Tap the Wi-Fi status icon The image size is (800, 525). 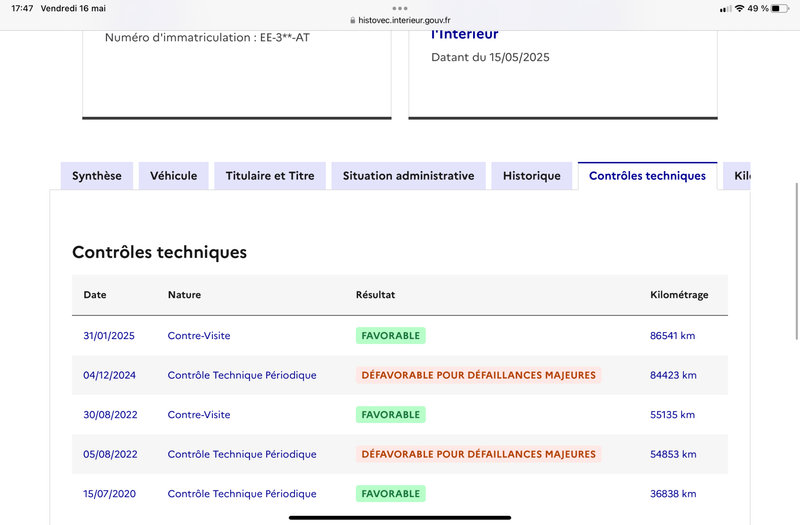click(739, 8)
